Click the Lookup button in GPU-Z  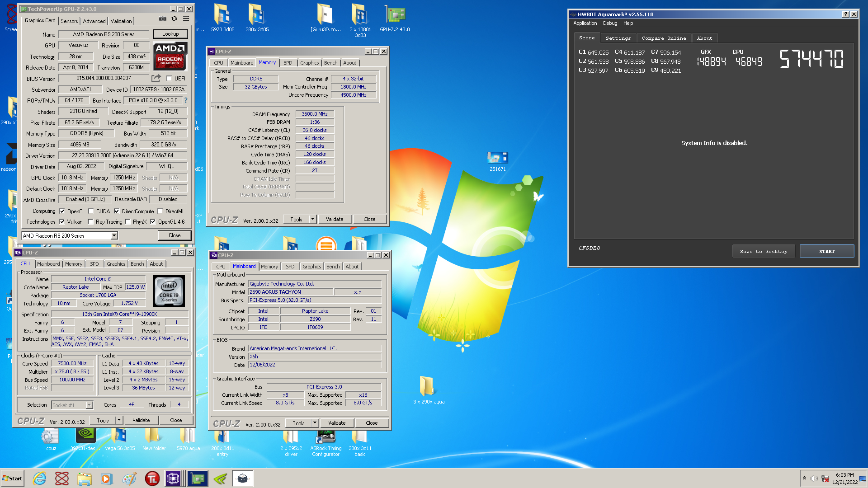[170, 34]
